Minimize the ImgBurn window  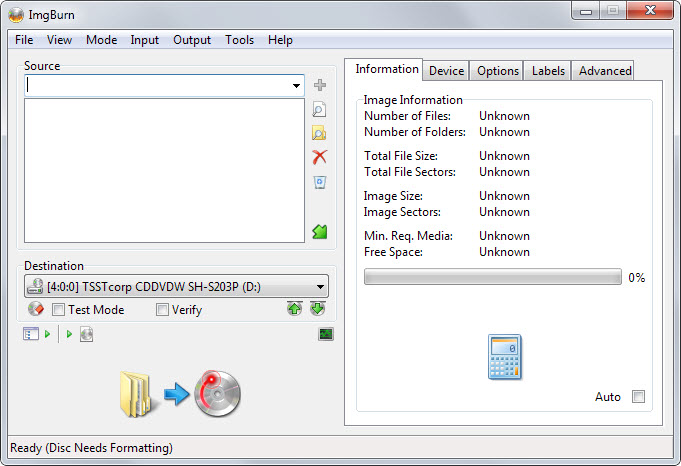(x=586, y=11)
